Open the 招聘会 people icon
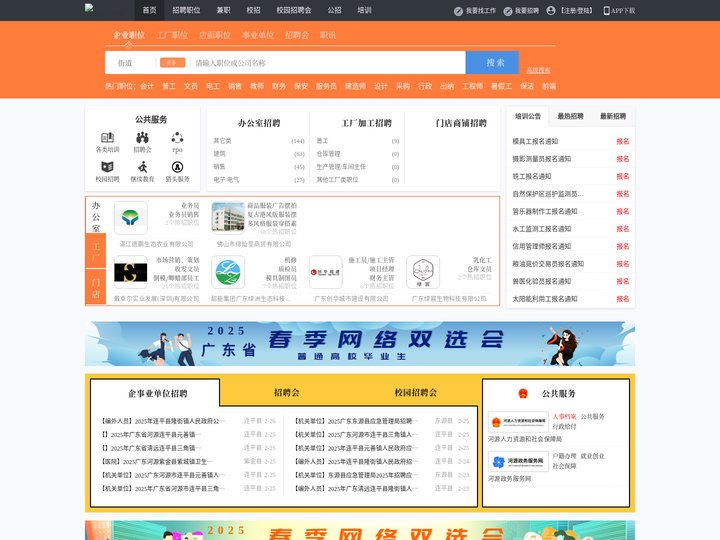The height and width of the screenshot is (540, 720). coord(142,137)
